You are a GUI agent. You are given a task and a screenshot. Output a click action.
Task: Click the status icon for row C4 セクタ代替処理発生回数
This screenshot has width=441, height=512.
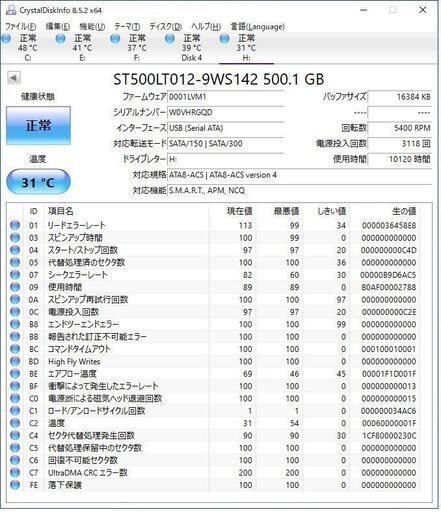(x=15, y=435)
